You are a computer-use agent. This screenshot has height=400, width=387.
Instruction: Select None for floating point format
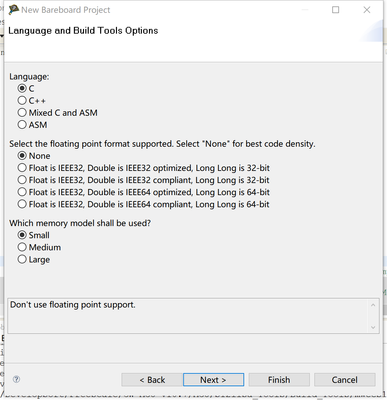pos(22,156)
